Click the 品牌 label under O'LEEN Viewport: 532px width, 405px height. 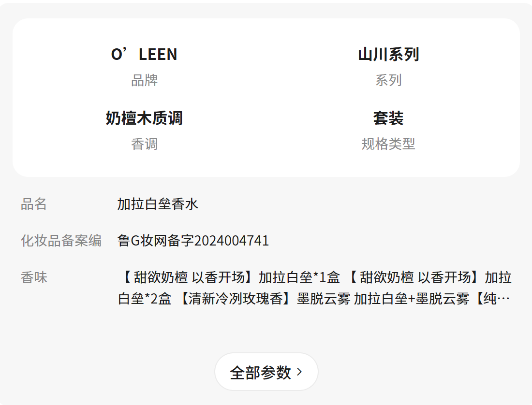click(x=144, y=80)
